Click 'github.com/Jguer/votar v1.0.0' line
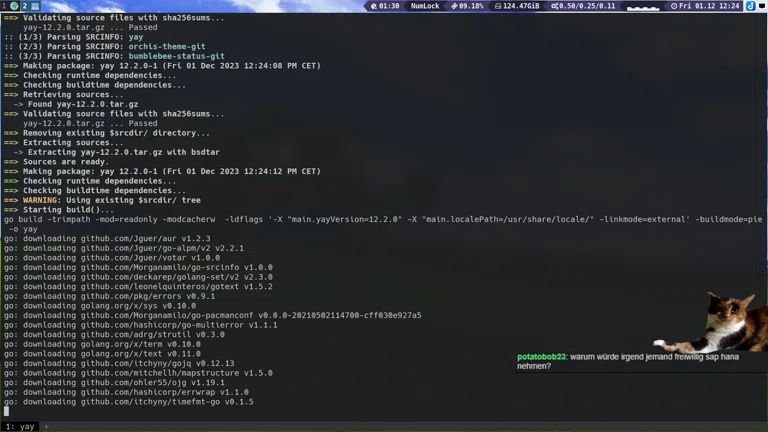Screen dimensions: 768x432 point(112,258)
